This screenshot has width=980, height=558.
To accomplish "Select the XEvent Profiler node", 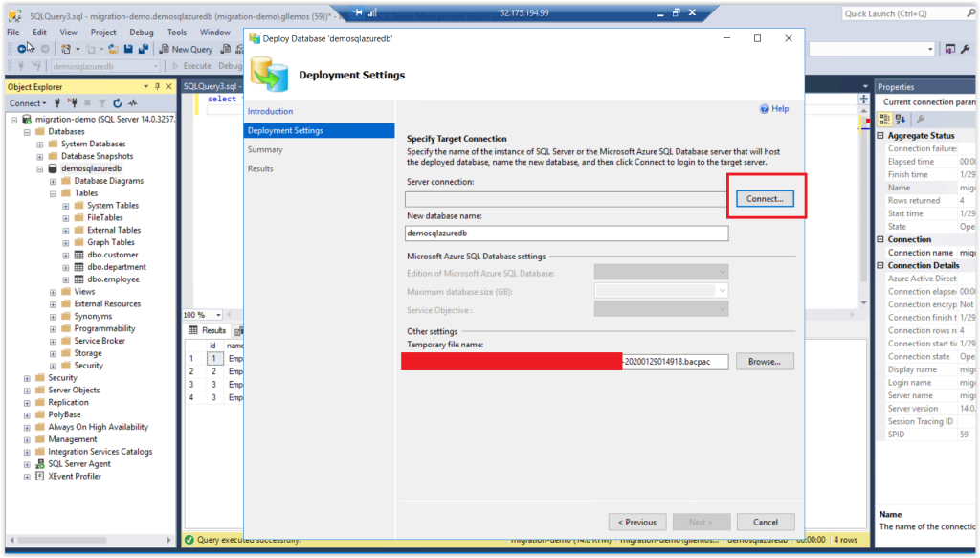I will [75, 476].
